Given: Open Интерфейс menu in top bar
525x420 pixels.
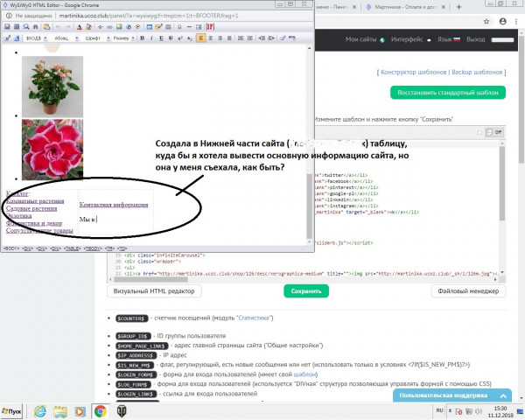Looking at the screenshot, I should pos(411,39).
